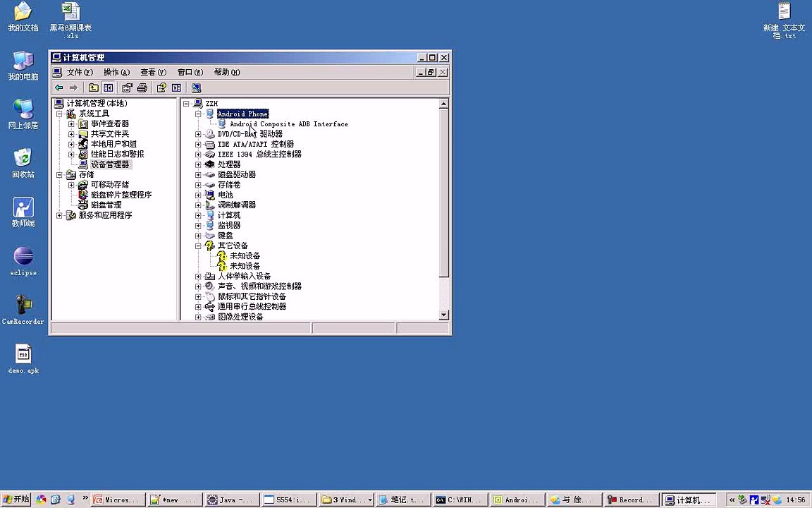Image resolution: width=812 pixels, height=508 pixels.
Task: Open the 笔记.t... taskbar button
Action: click(x=402, y=500)
